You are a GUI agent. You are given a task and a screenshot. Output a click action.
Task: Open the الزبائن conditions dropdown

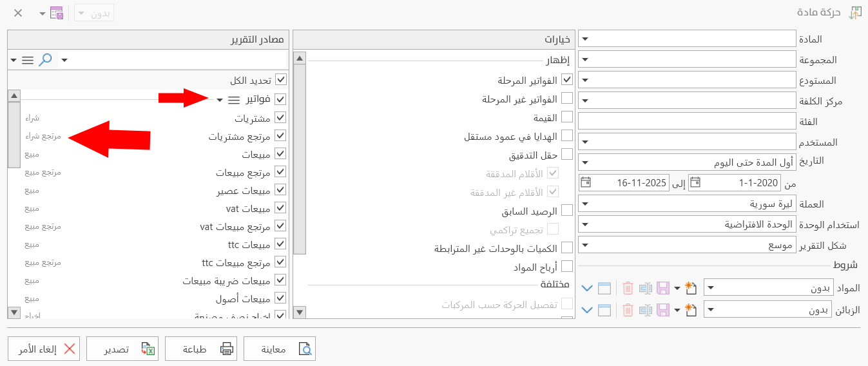pos(710,310)
